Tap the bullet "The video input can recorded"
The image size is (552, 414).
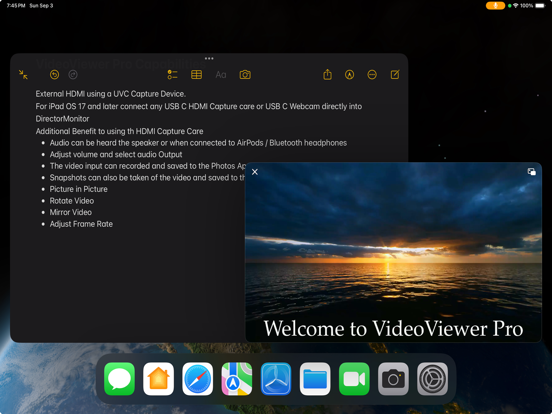point(148,166)
